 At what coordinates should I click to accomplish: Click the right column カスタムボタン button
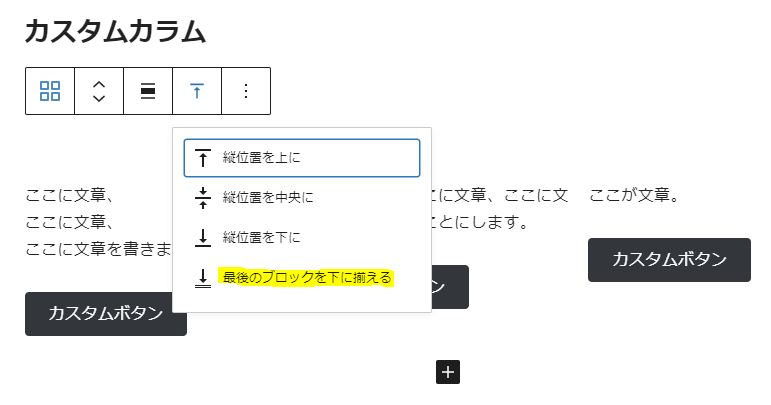tap(669, 260)
